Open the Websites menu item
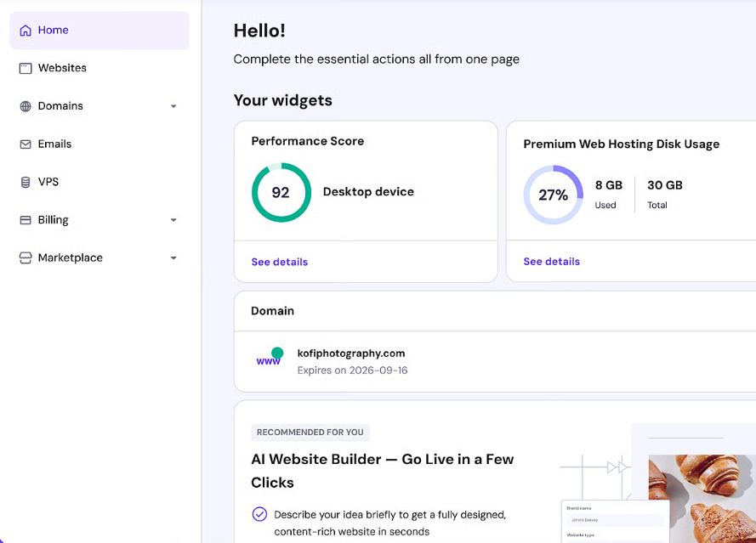This screenshot has height=543, width=756. coord(62,68)
